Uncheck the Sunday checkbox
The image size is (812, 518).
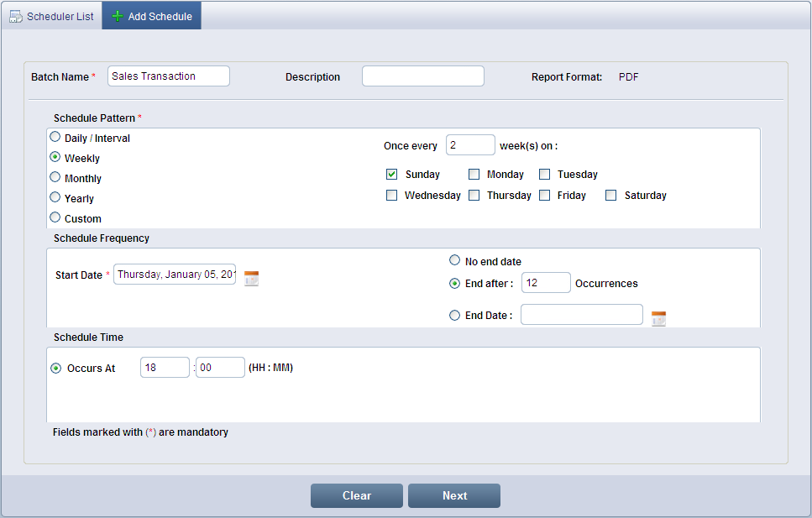pos(391,175)
